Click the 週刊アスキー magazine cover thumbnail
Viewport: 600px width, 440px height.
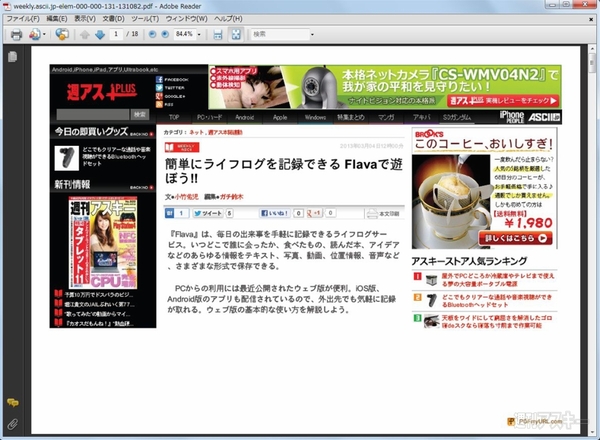coord(103,243)
